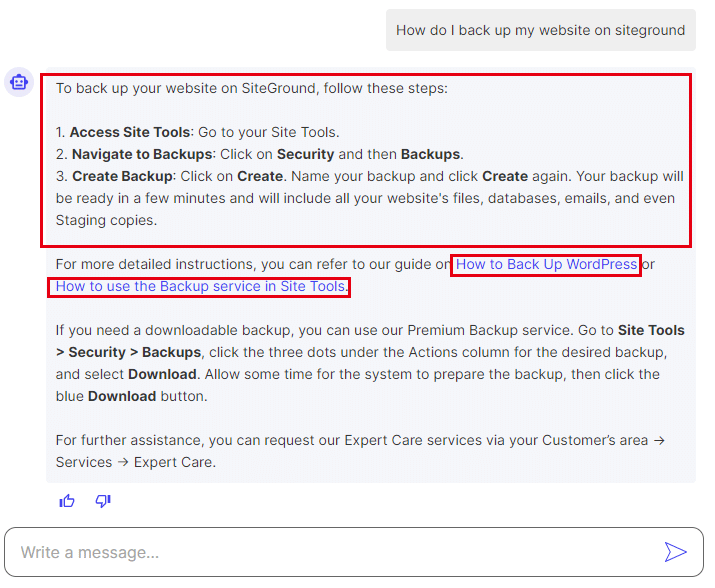Image resolution: width=715 pixels, height=588 pixels.
Task: Open the Backup service in Site Tools link
Action: click(200, 287)
